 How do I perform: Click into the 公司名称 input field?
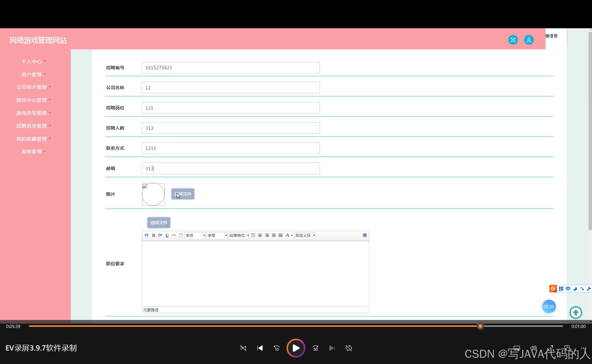[x=231, y=88]
